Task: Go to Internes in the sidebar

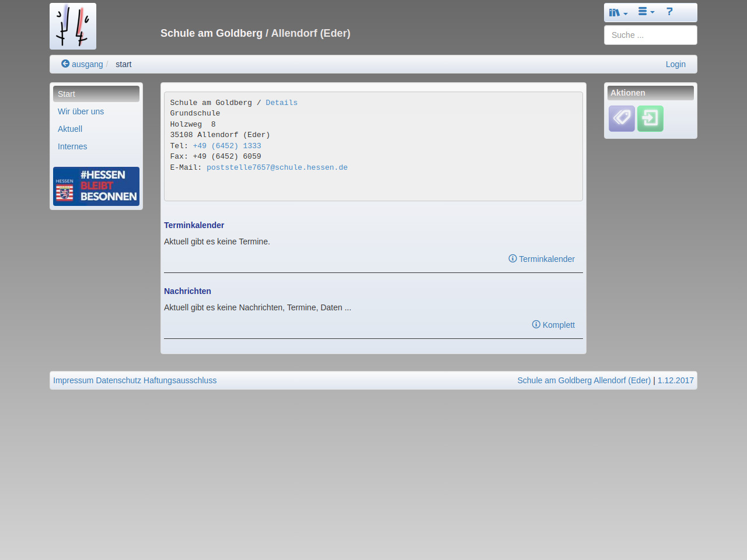Action: click(72, 146)
